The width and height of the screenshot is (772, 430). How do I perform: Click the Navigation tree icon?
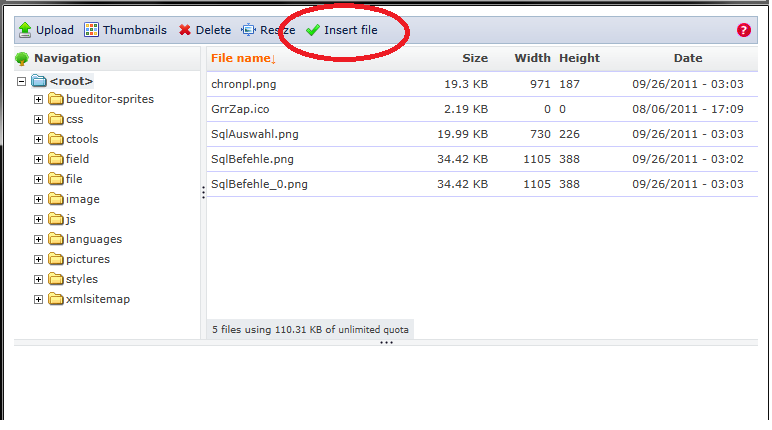pyautogui.click(x=22, y=59)
